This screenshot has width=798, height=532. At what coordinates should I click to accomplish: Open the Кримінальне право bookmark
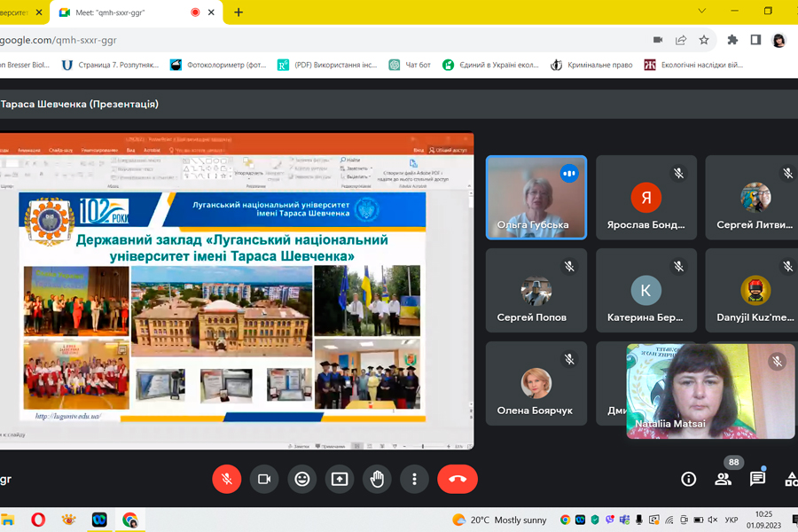(592, 65)
